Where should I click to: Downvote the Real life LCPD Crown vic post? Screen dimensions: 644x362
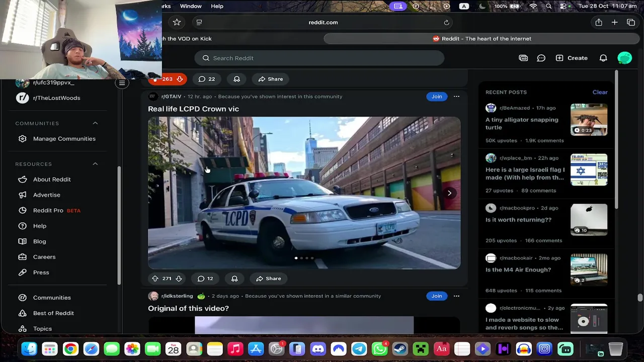pyautogui.click(x=179, y=279)
